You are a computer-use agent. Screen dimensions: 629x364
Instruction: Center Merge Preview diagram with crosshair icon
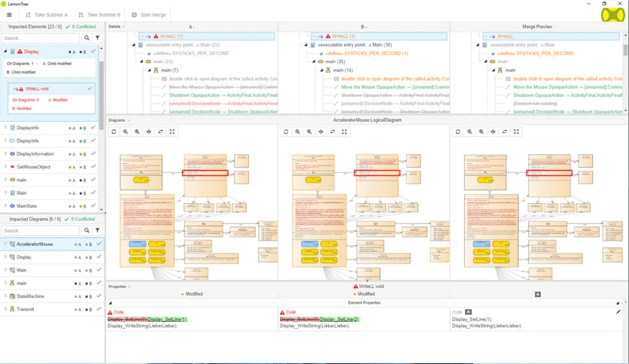click(x=493, y=132)
